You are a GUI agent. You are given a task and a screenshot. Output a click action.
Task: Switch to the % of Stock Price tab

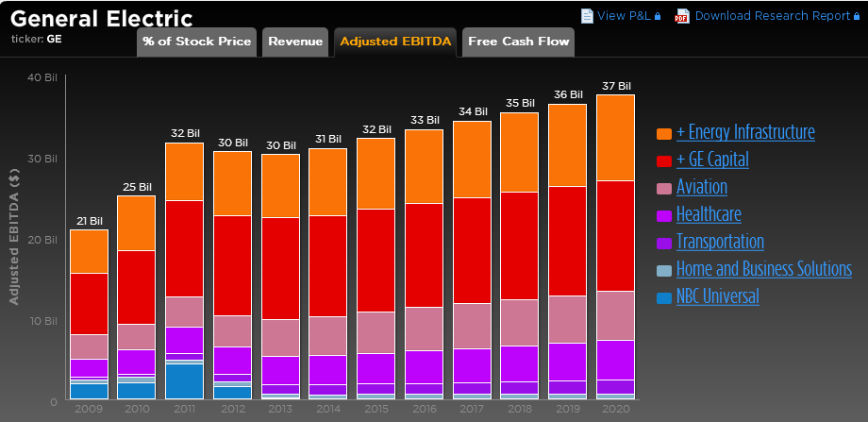[196, 42]
